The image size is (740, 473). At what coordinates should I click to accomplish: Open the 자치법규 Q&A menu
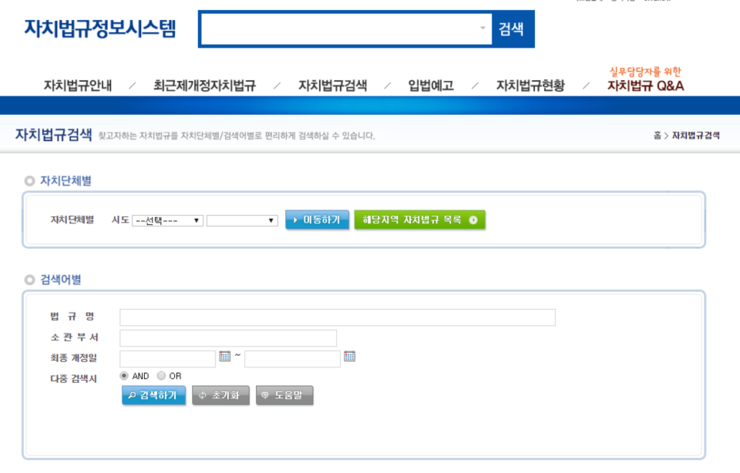646,86
